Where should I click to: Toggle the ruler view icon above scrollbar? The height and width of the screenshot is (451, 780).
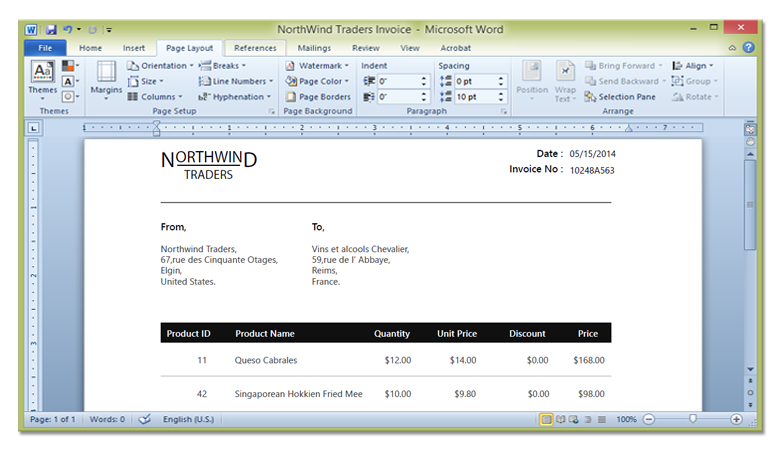(750, 129)
